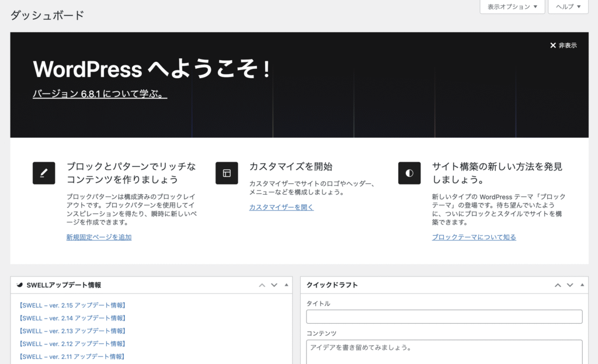Open the ヘルプ dropdown tab

(568, 7)
